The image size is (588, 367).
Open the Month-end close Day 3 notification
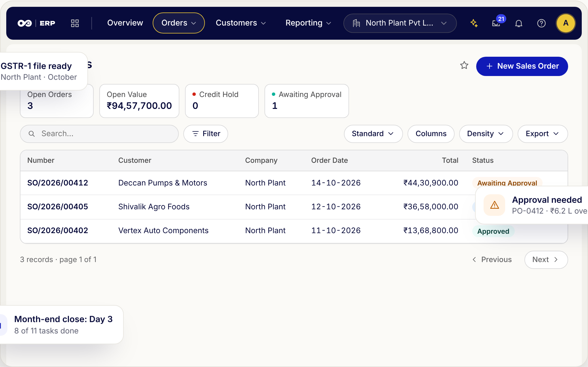(62, 325)
